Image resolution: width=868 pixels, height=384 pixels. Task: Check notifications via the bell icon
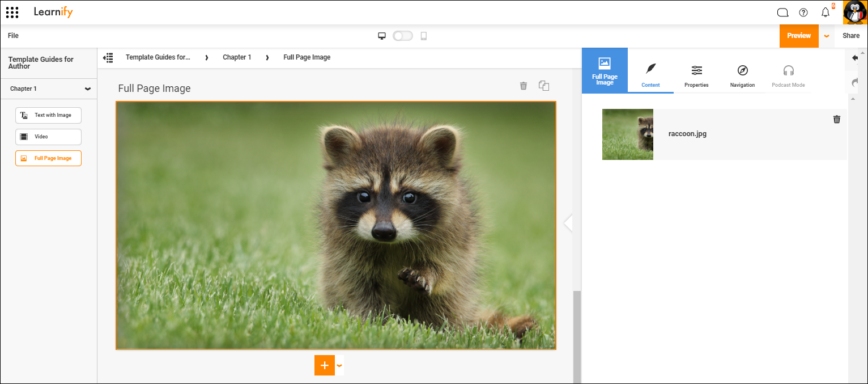click(x=826, y=12)
